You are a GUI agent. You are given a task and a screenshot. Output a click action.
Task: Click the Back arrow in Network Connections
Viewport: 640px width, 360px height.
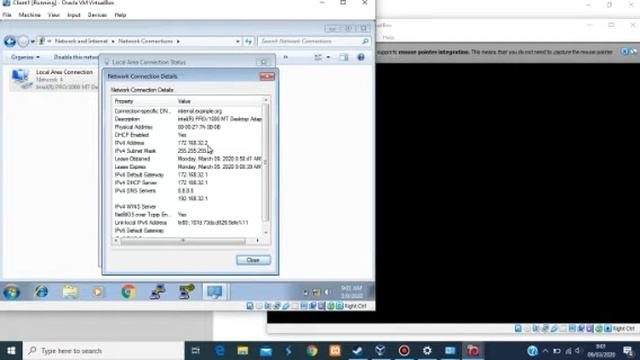[x=10, y=41]
